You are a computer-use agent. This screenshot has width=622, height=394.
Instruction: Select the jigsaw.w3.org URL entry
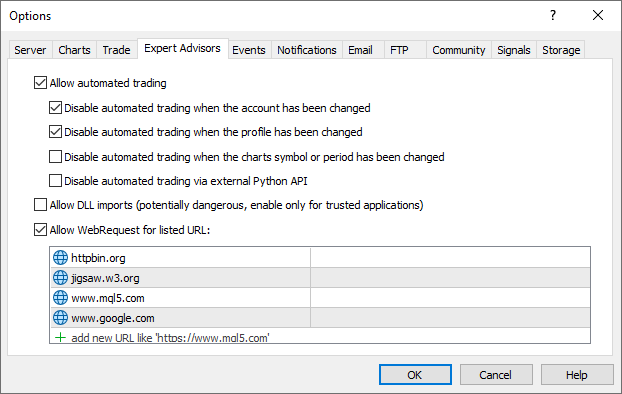click(x=320, y=277)
